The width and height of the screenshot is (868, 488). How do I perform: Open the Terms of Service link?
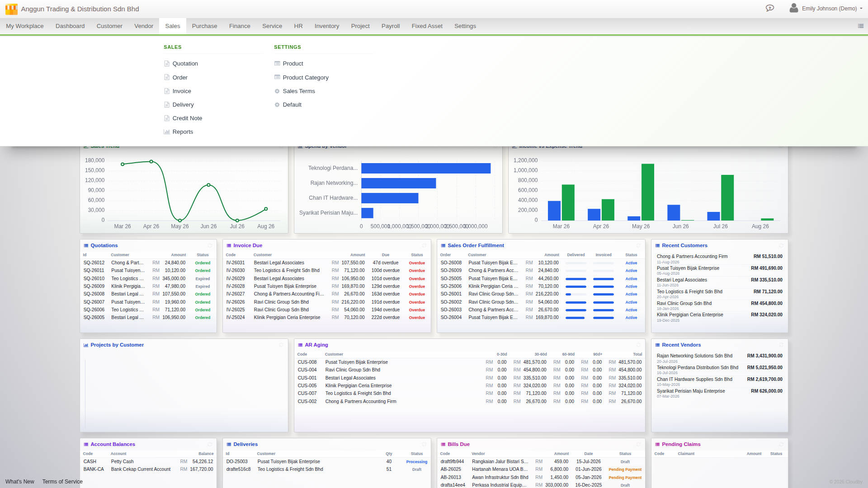[62, 482]
